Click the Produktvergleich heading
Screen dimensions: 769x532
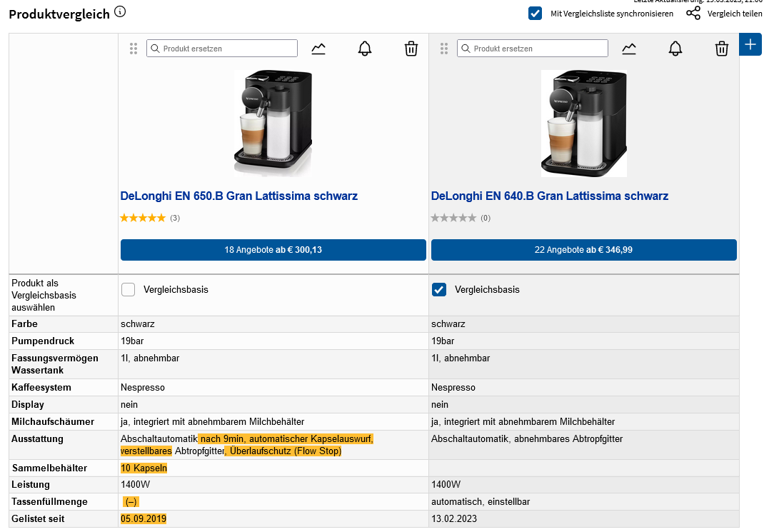click(59, 14)
